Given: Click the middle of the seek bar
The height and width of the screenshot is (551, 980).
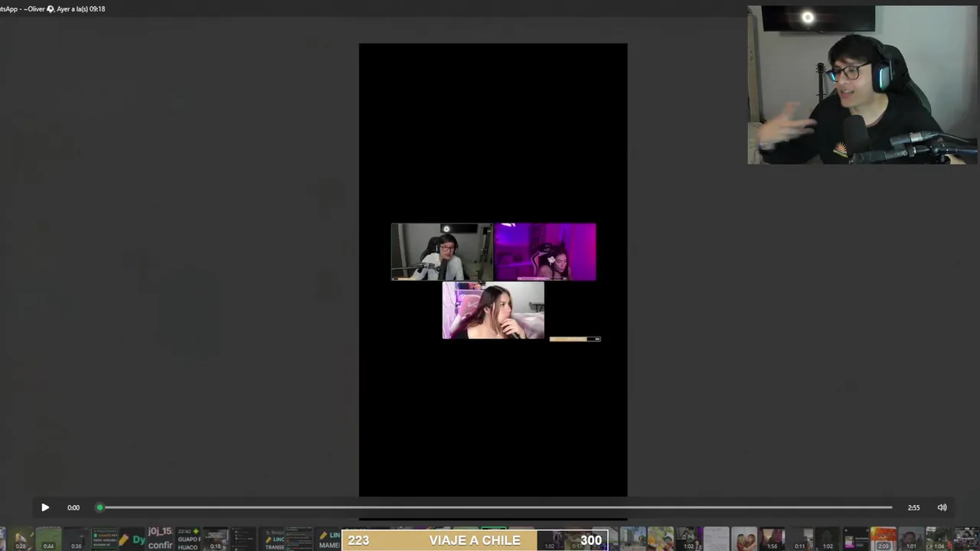Looking at the screenshot, I should point(495,507).
